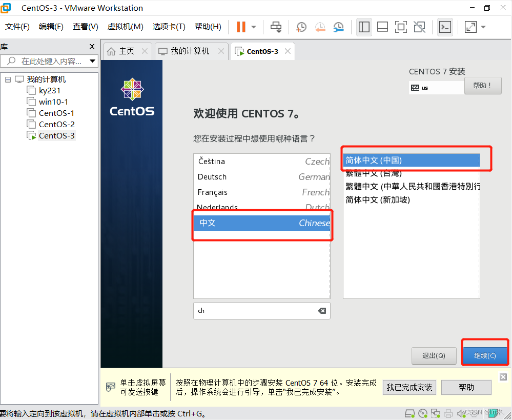Clear the language search field

(322, 310)
